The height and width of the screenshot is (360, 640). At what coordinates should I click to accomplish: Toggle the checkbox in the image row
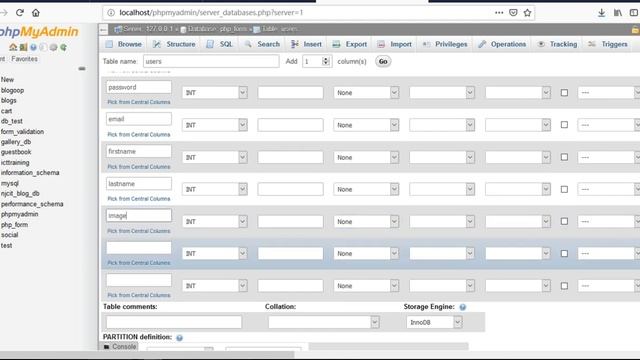click(x=564, y=221)
